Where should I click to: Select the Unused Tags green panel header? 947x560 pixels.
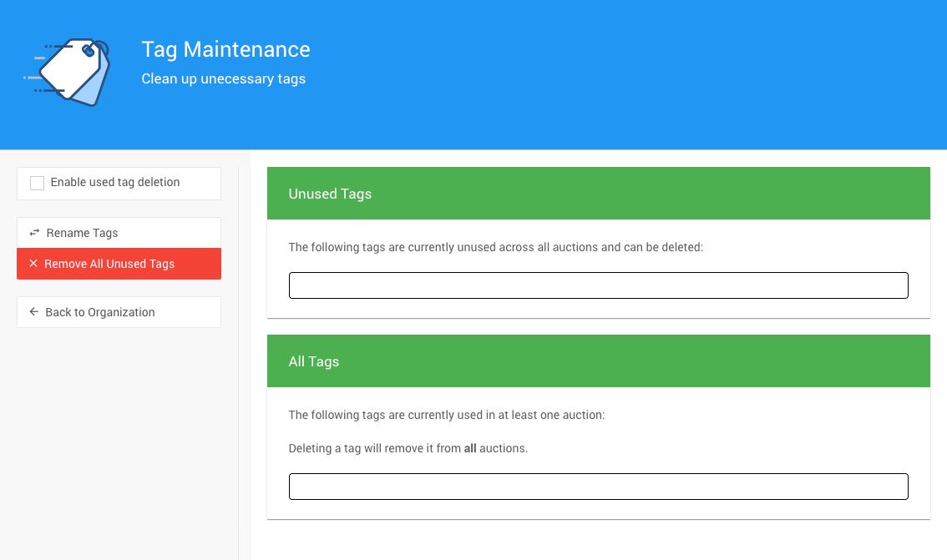(x=598, y=194)
